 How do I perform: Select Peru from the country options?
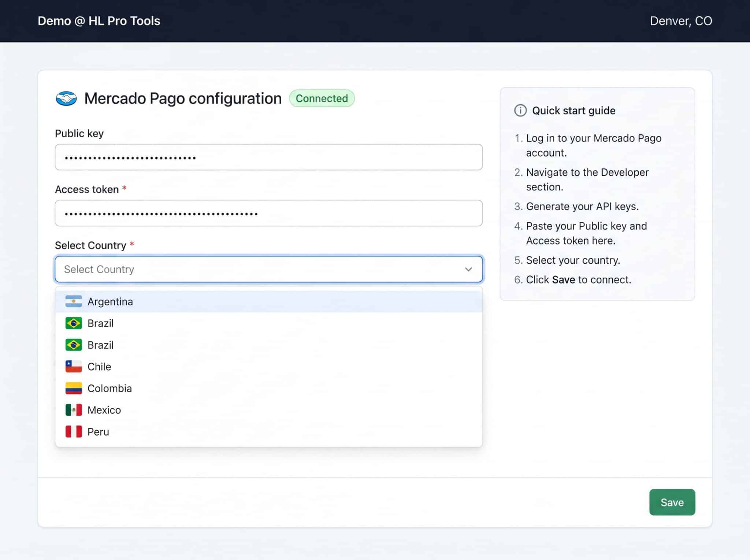click(268, 431)
